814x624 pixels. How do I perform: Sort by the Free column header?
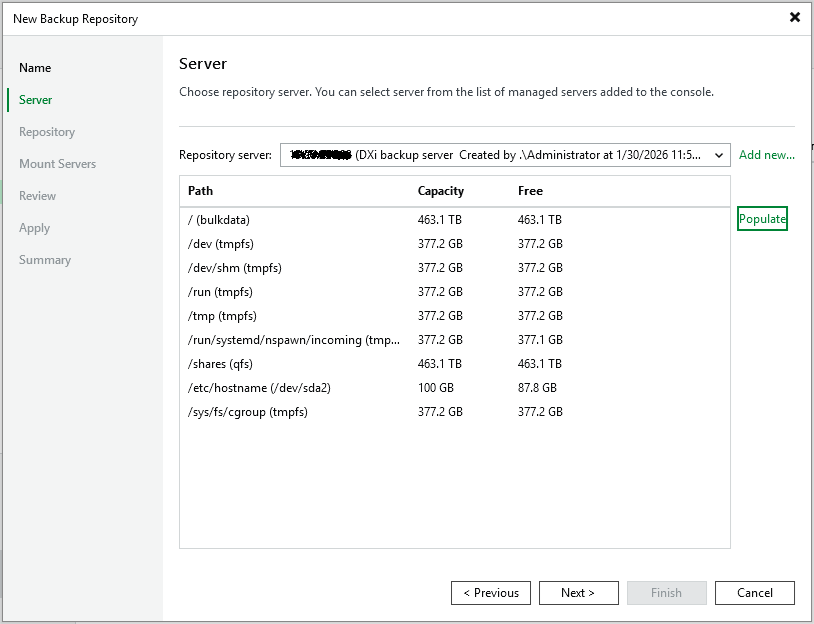tap(530, 191)
